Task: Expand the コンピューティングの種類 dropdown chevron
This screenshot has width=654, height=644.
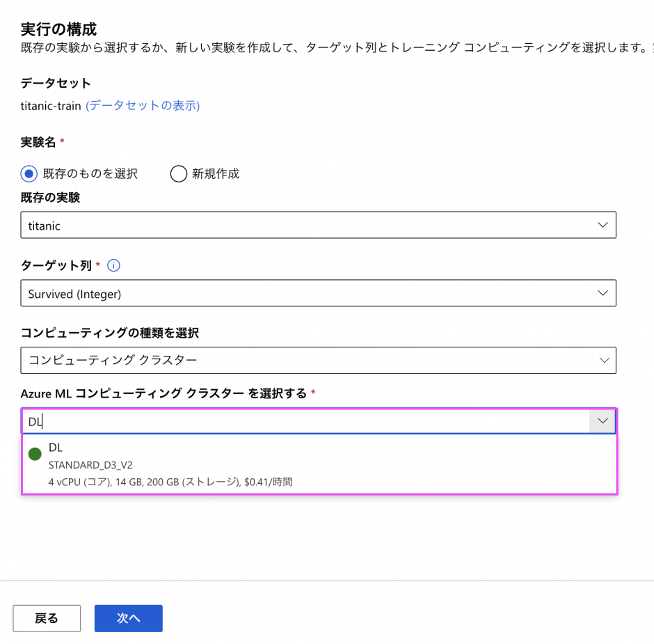Action: pyautogui.click(x=603, y=359)
